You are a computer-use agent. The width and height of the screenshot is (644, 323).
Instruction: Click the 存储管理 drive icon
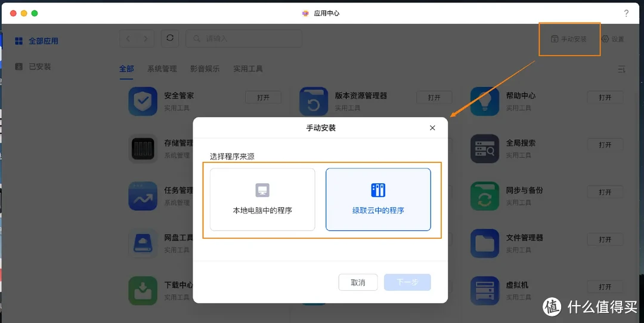(x=143, y=149)
